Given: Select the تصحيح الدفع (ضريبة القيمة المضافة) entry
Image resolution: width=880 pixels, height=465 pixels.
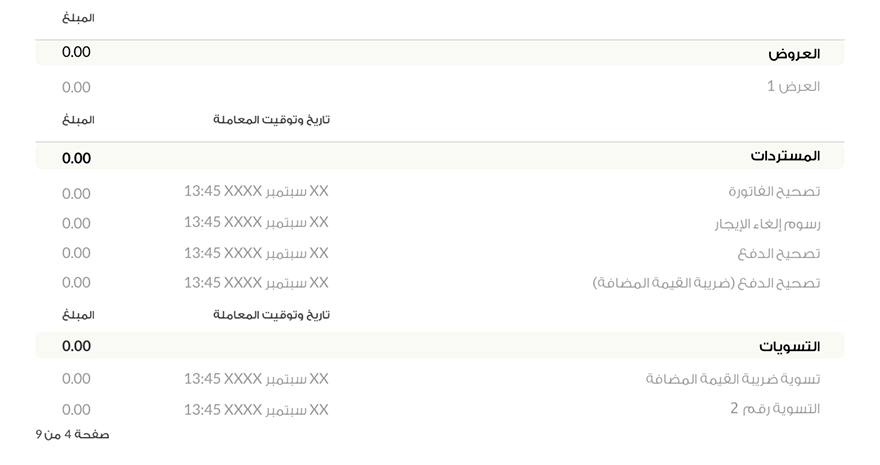Looking at the screenshot, I should pos(706,283).
